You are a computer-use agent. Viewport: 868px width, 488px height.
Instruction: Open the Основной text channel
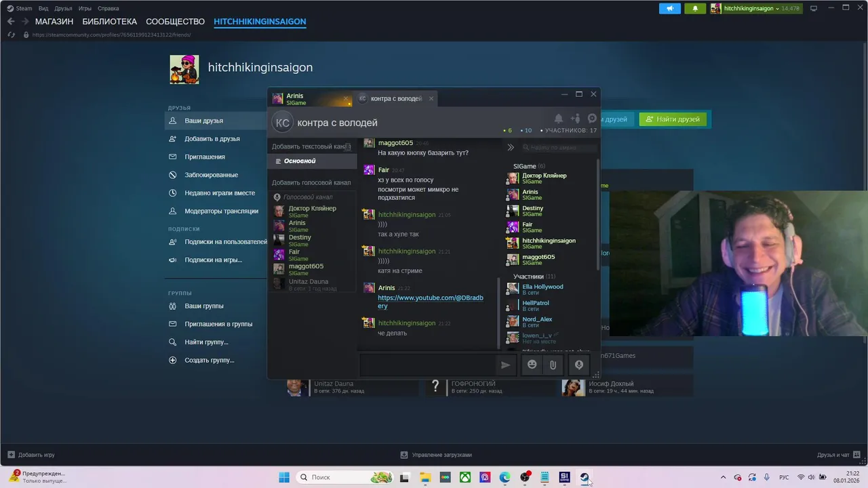pos(312,161)
